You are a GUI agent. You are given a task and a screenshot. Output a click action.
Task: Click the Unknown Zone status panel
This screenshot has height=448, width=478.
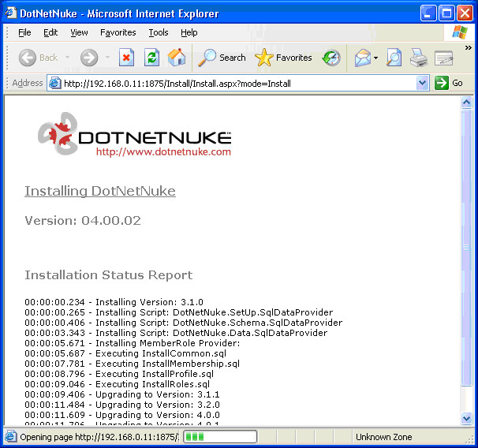coord(383,437)
